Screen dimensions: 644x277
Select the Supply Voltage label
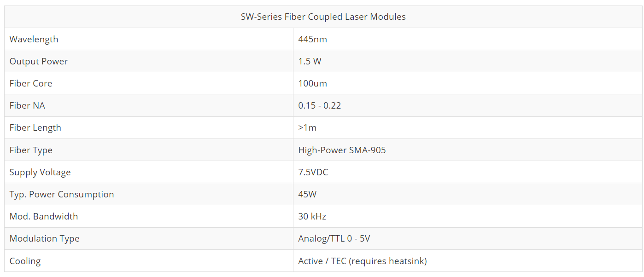pos(40,172)
